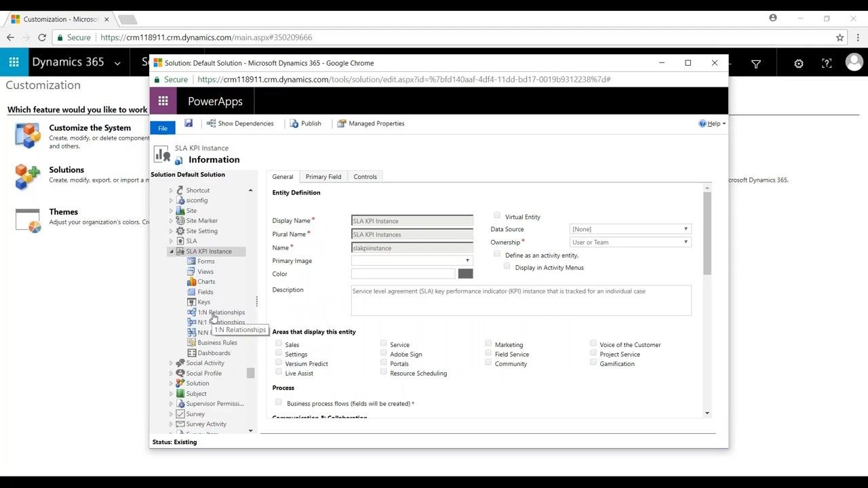Image resolution: width=868 pixels, height=488 pixels.
Task: Open settings gear in Dynamics 365 header
Action: [x=799, y=64]
